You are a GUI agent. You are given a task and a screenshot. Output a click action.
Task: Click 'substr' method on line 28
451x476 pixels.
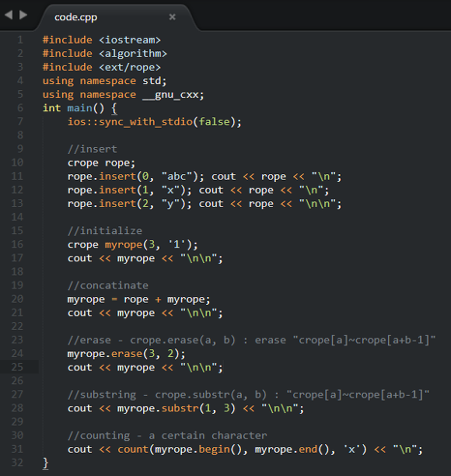(x=180, y=408)
